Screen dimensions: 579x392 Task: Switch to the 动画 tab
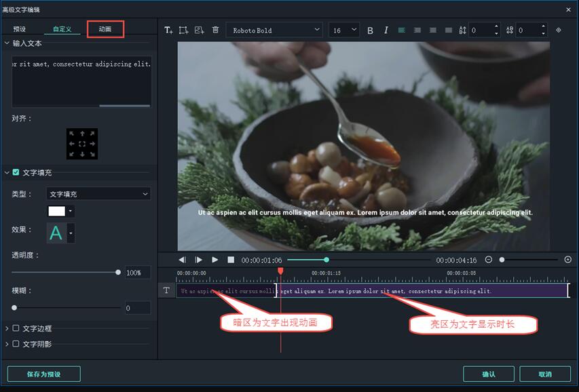105,29
